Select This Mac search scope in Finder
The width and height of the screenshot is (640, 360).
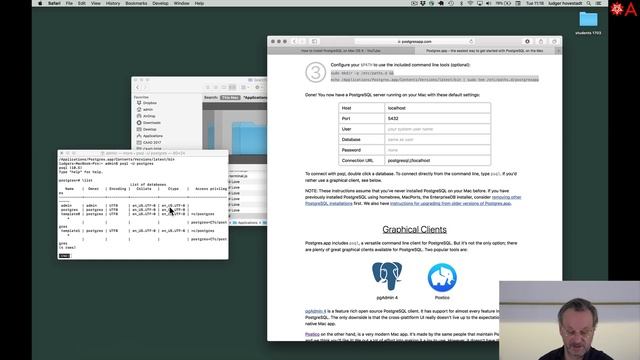click(230, 98)
